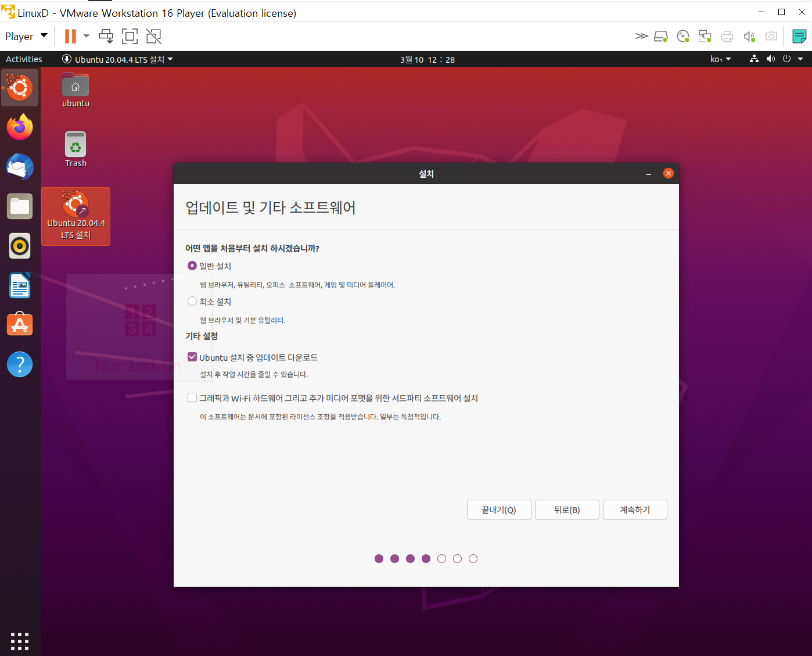Click the 기타 설정 section label
This screenshot has height=656, width=812.
[x=202, y=336]
